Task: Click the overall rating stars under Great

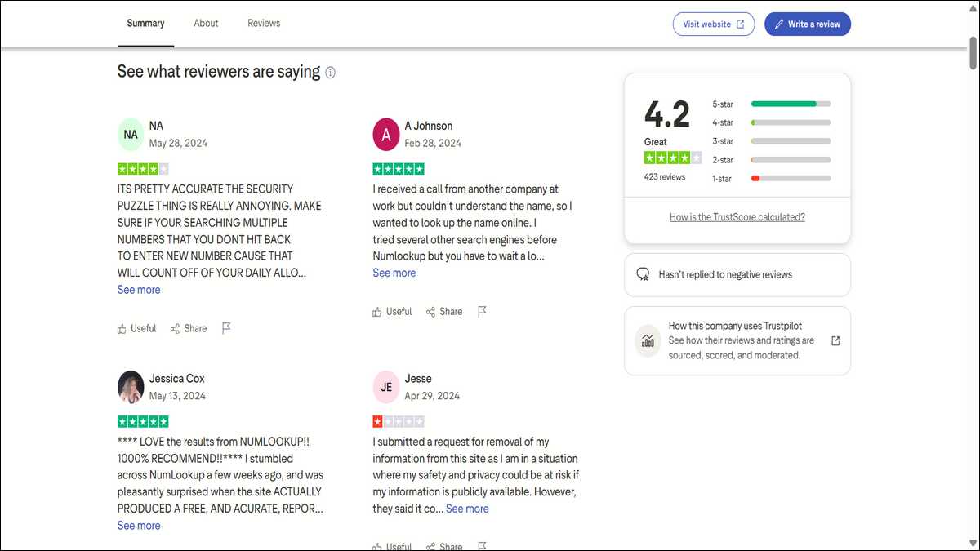Action: point(673,158)
